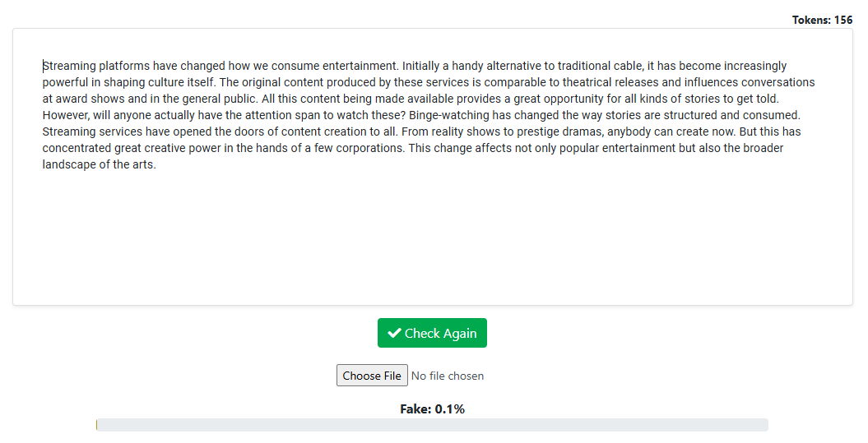The width and height of the screenshot is (868, 443).
Task: Open the Choose File picker
Action: pos(372,376)
